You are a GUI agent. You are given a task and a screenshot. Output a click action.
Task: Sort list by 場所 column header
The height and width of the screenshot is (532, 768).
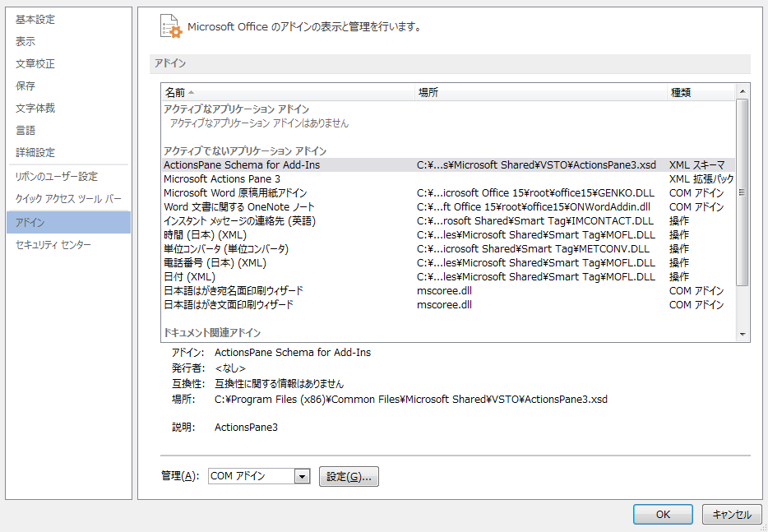coord(541,93)
